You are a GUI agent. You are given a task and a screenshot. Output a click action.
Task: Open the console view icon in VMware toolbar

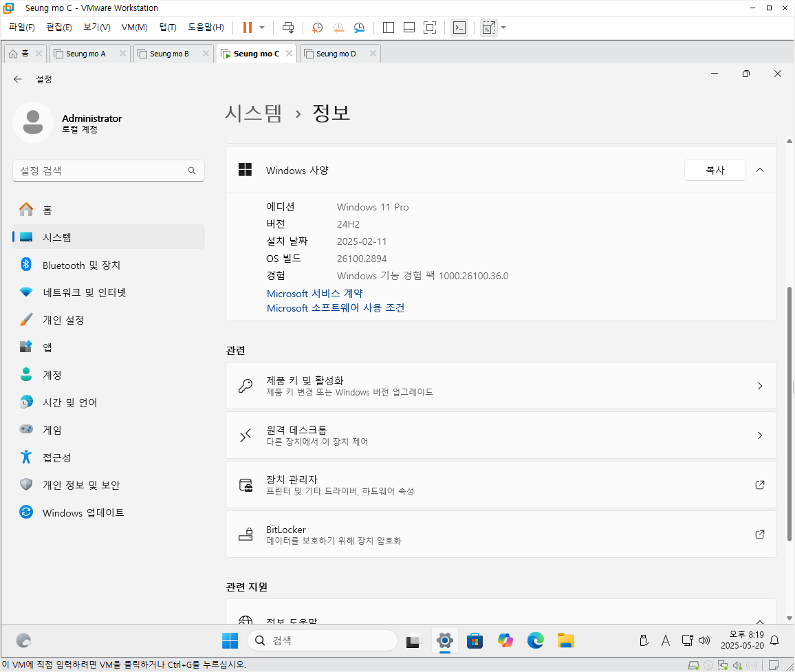[459, 28]
